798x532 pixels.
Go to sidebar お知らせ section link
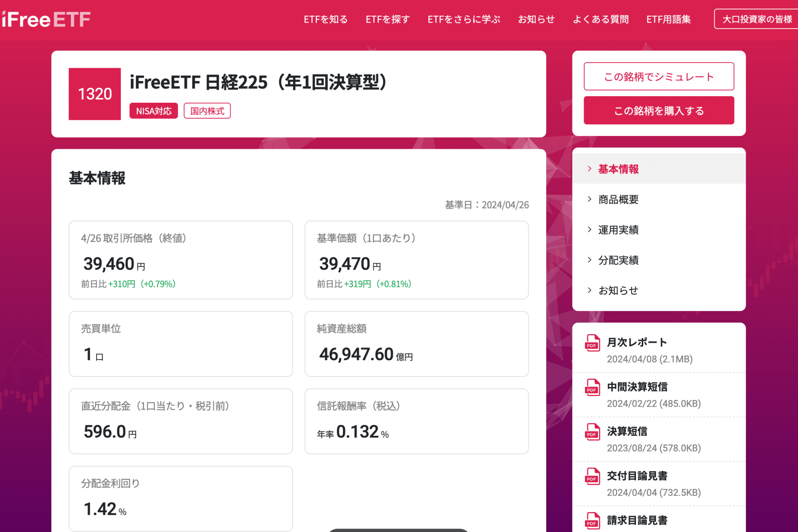[618, 291]
